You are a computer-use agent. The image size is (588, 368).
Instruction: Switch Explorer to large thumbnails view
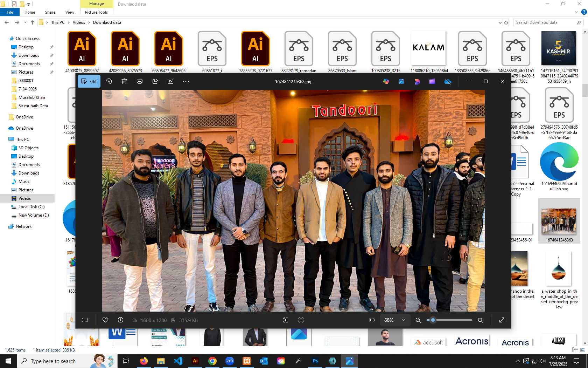pyautogui.click(x=583, y=350)
